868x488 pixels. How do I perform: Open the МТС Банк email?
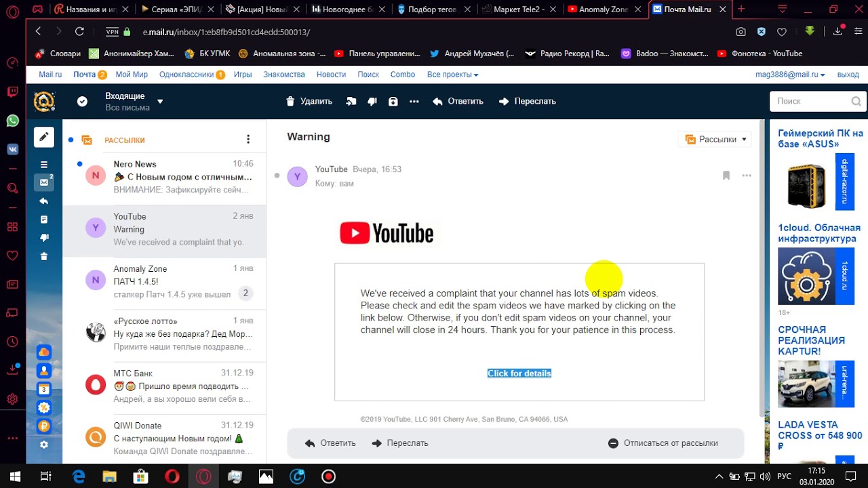(x=165, y=386)
